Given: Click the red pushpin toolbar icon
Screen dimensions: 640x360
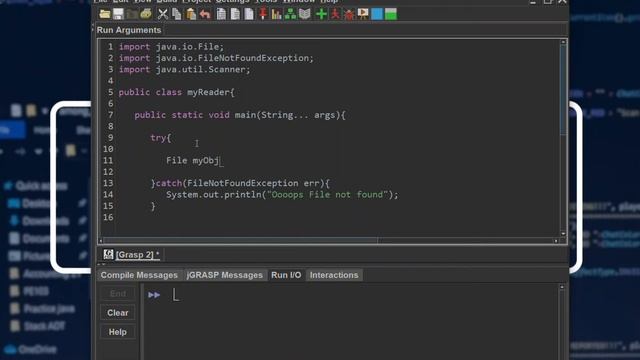Looking at the screenshot, I should (263, 14).
